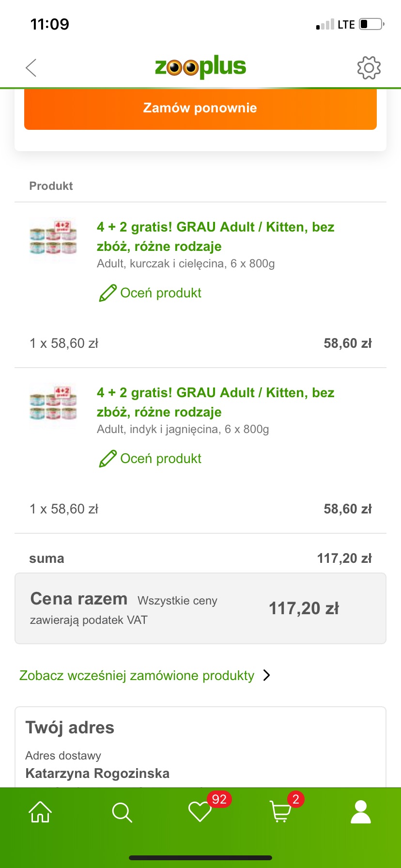Tap the zooplus logo
401x868 pixels.
pos(200,67)
